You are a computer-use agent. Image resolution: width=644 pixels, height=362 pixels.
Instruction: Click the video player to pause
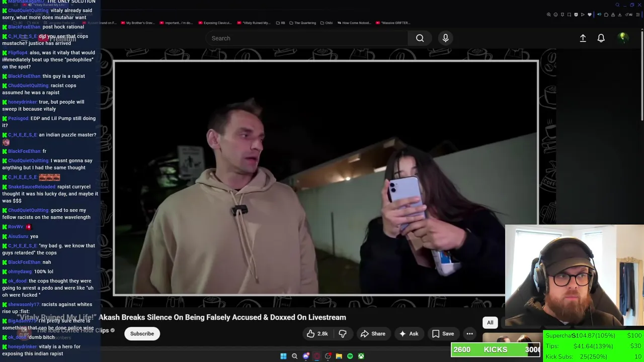pyautogui.click(x=326, y=177)
